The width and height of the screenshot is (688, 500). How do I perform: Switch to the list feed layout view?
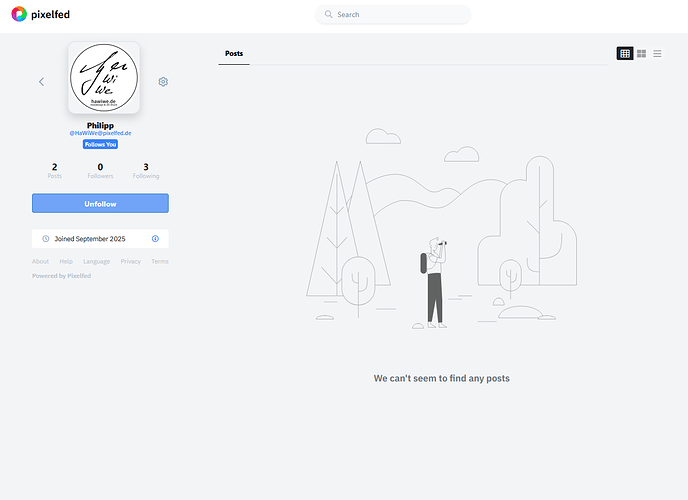[x=657, y=53]
